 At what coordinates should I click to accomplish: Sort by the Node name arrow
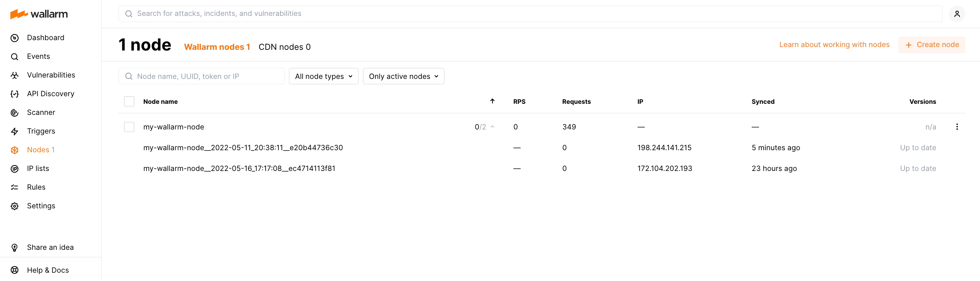point(492,101)
